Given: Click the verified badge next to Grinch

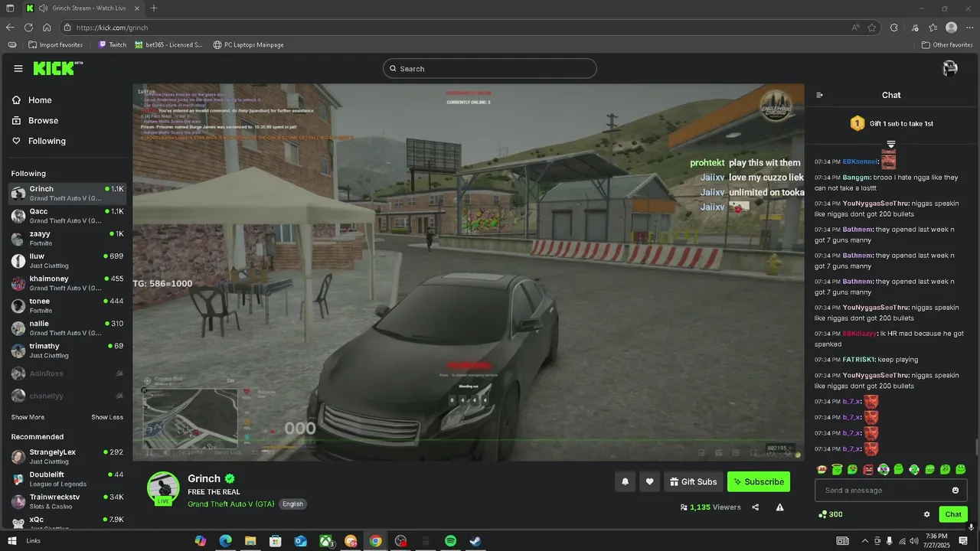Looking at the screenshot, I should [230, 478].
